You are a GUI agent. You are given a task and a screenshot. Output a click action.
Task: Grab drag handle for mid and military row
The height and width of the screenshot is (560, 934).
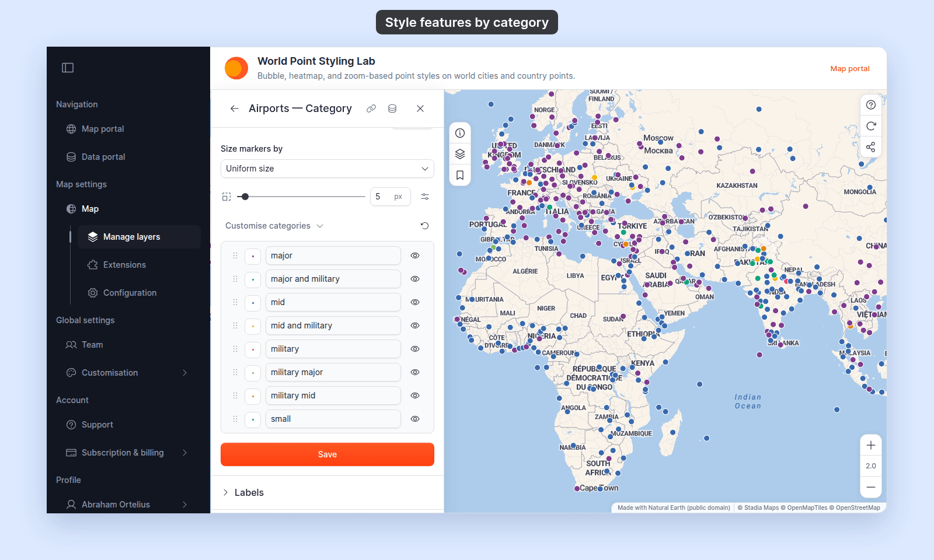[235, 325]
